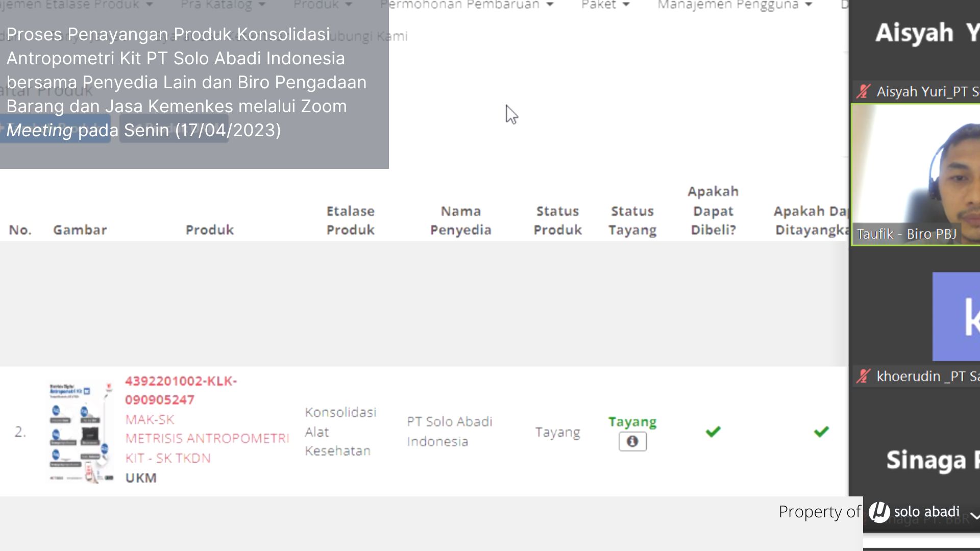Viewport: 980px width, 551px height.
Task: Click the Produk column header
Action: click(x=210, y=230)
